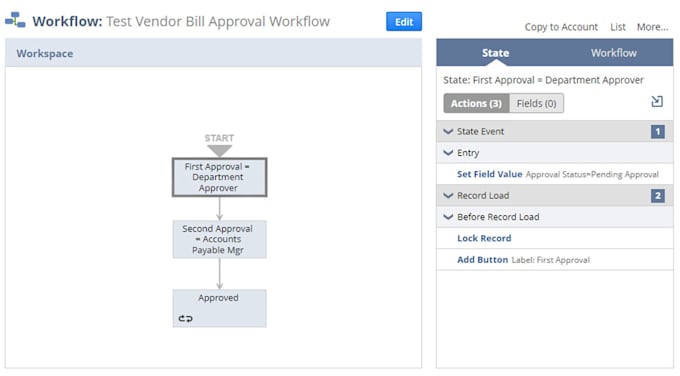Click the transition arrow from First to Second Approval
This screenshot has height=376, width=680.
pos(219,209)
